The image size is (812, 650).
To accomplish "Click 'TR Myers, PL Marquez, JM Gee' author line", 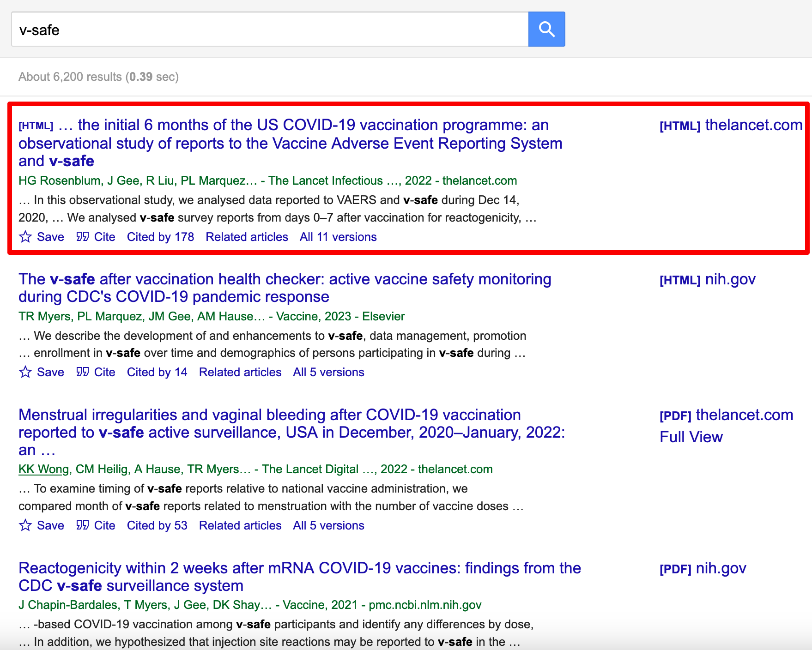I will (212, 316).
